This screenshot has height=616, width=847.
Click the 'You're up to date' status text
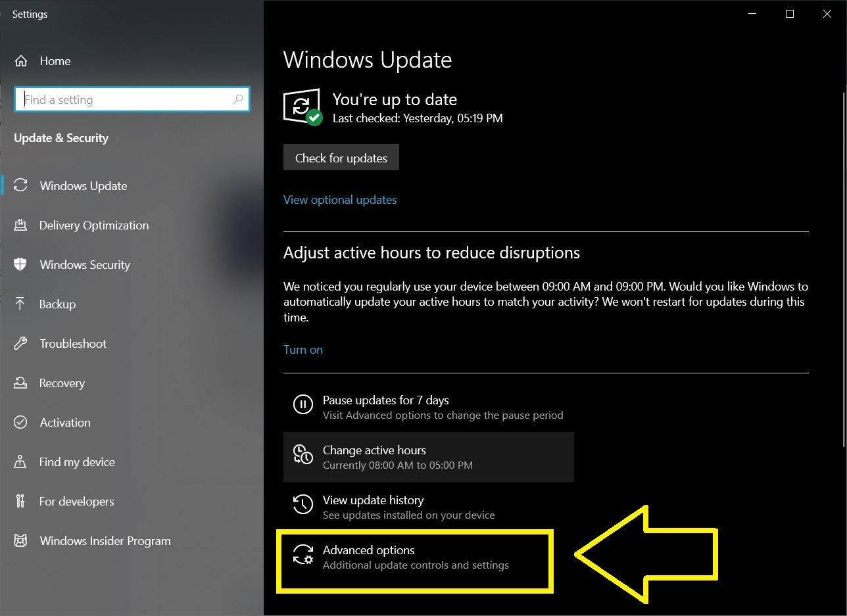(x=395, y=99)
